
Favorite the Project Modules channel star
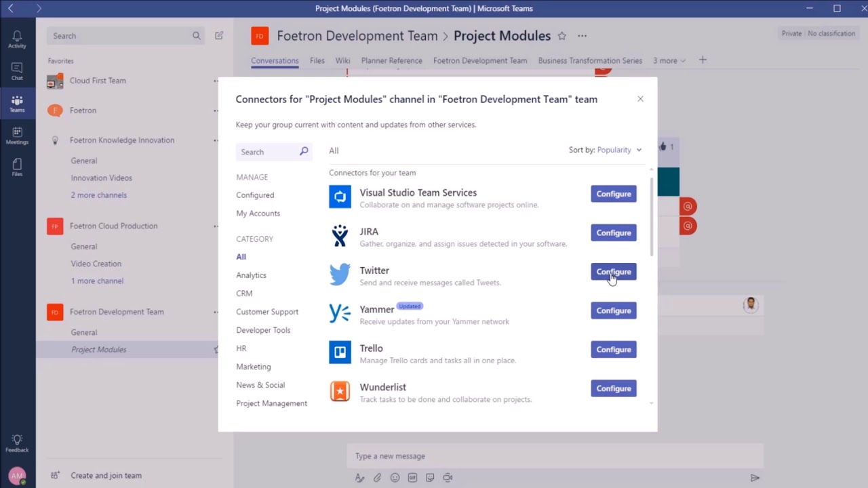561,36
